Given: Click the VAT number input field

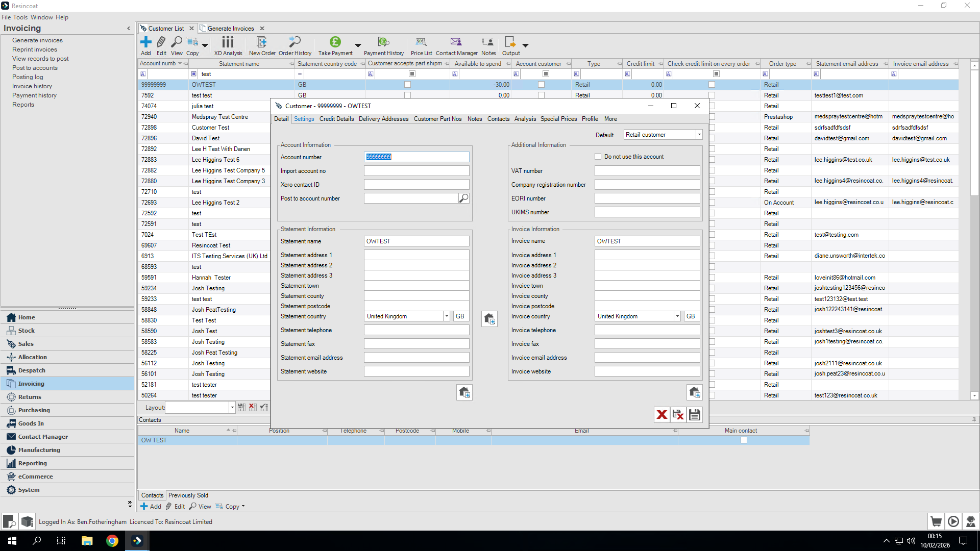Looking at the screenshot, I should tap(647, 171).
